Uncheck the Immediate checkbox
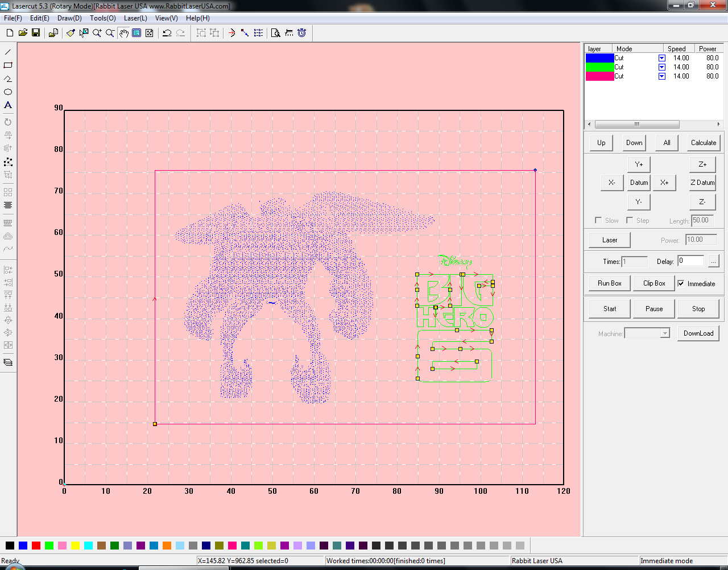The image size is (728, 570). click(681, 283)
